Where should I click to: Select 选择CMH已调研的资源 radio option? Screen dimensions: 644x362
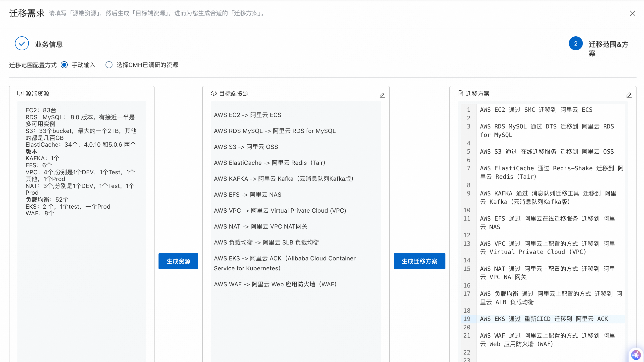[109, 65]
